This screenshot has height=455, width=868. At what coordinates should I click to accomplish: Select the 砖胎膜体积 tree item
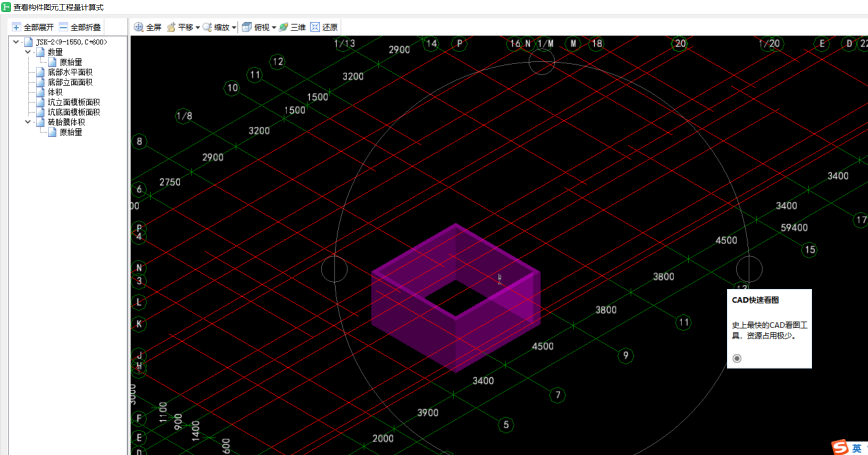pyautogui.click(x=66, y=122)
